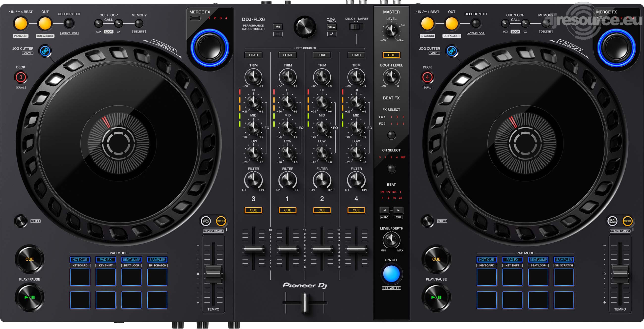The image size is (644, 329).
Task: Toggle channel 4 headphone CUE button
Action: point(356,210)
